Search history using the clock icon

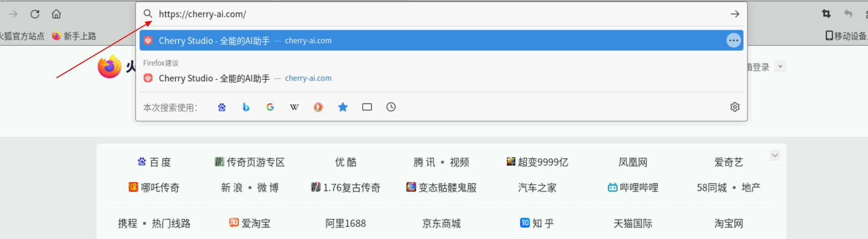click(x=391, y=107)
